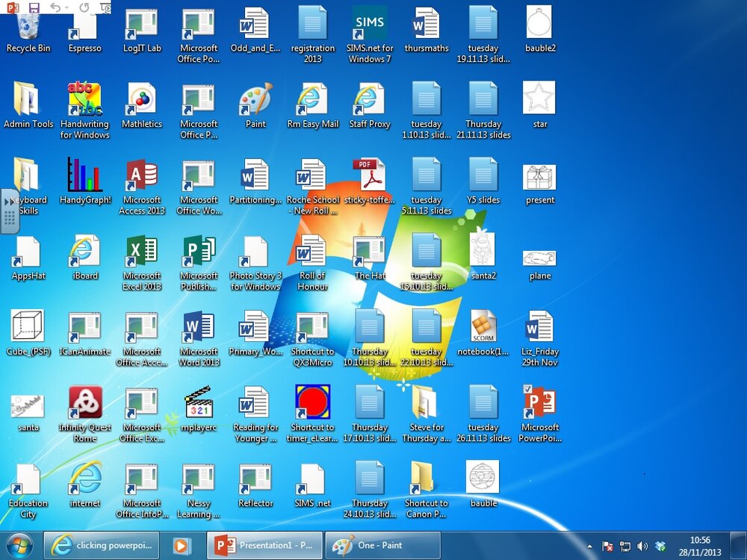Select the Nessy Learning icon
This screenshot has width=747, height=560.
[199, 479]
